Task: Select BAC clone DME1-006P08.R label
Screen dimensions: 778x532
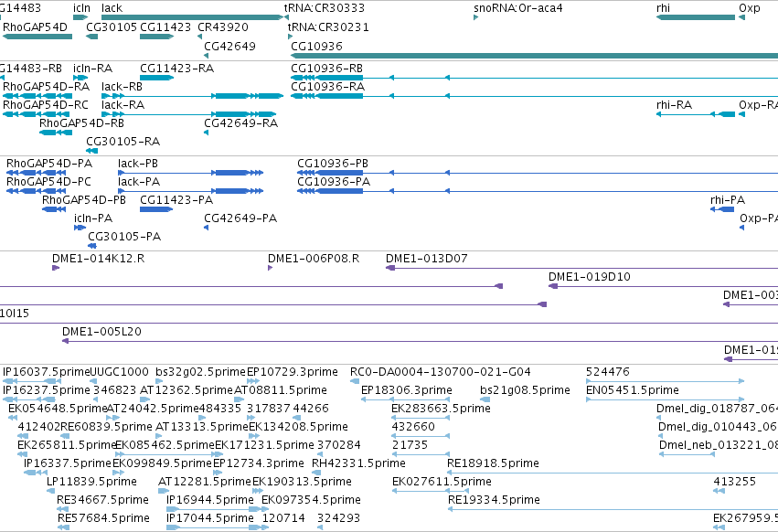Action: tap(314, 259)
